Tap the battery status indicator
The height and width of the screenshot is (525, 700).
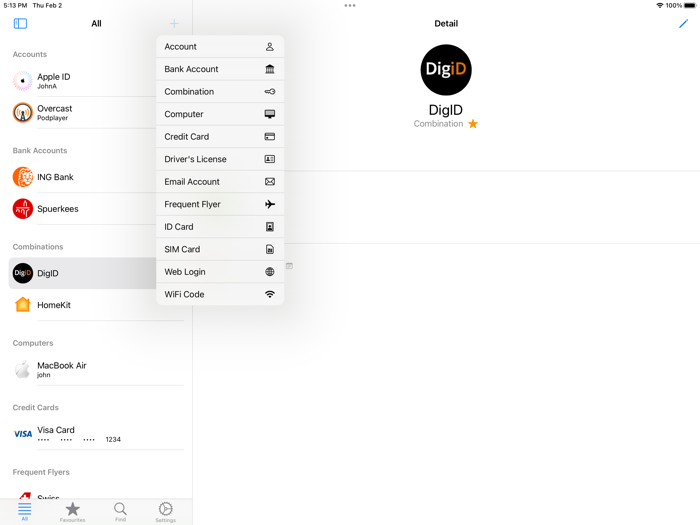pyautogui.click(x=690, y=5)
